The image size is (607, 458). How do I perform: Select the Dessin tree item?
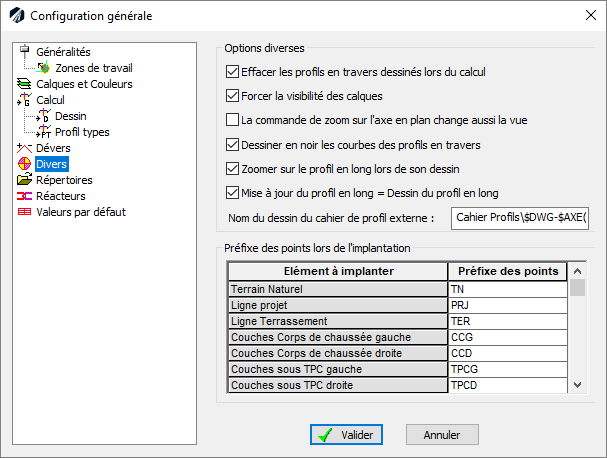tap(70, 116)
